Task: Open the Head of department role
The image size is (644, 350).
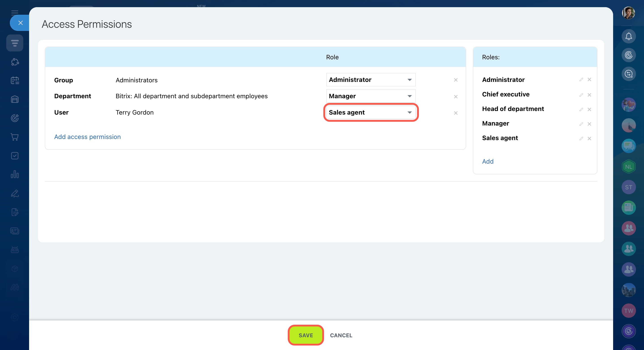Action: click(x=513, y=109)
